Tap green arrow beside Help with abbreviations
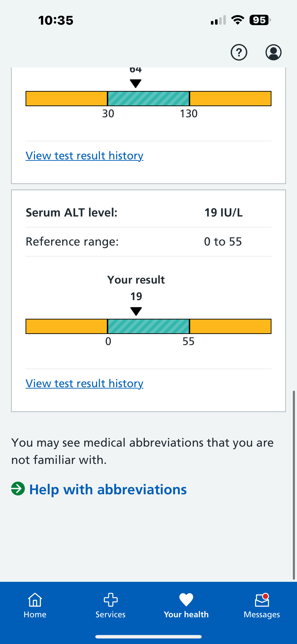 coord(18,489)
